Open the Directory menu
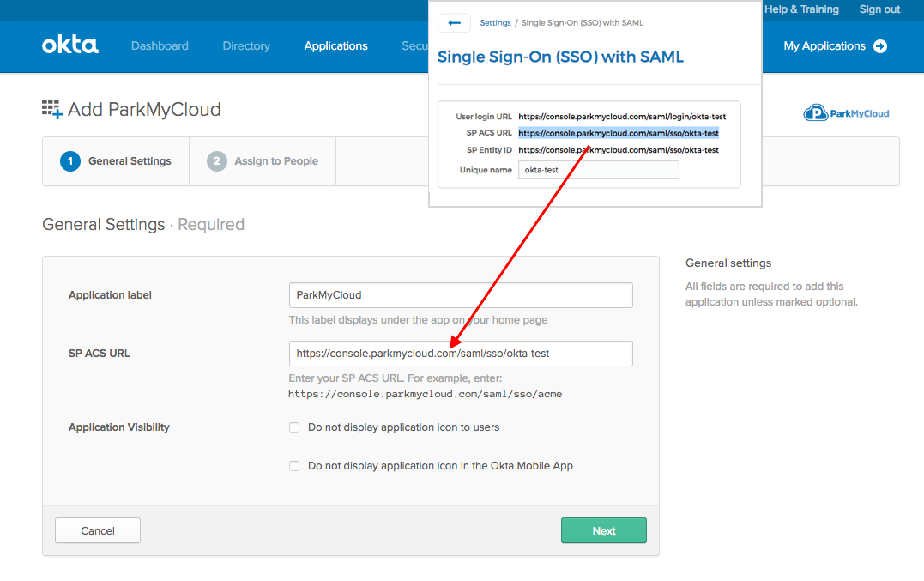Image resolution: width=924 pixels, height=581 pixels. tap(246, 46)
